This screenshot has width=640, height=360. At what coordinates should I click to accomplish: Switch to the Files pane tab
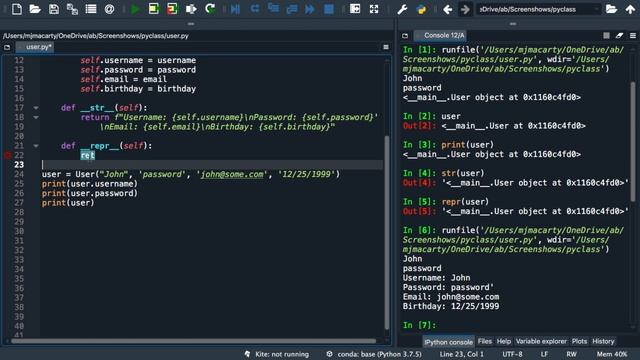tap(484, 341)
